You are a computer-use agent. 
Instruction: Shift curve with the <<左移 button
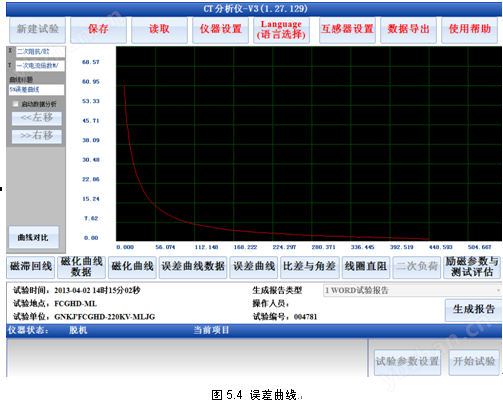(x=37, y=118)
